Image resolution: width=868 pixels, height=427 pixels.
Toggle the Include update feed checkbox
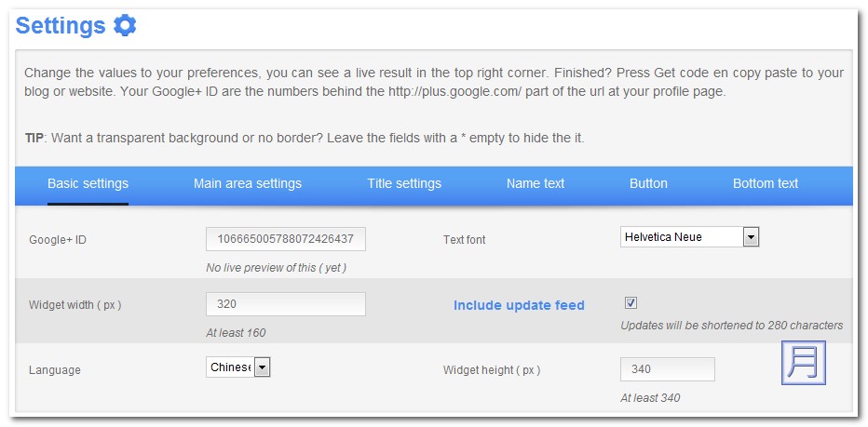(x=631, y=303)
